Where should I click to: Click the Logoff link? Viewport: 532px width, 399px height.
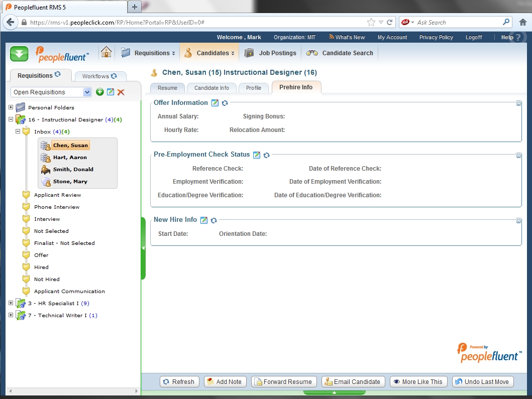tap(473, 37)
